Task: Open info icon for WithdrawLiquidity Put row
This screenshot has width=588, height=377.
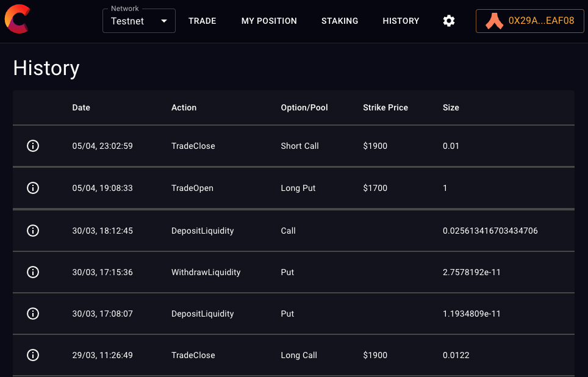Action: (x=33, y=272)
